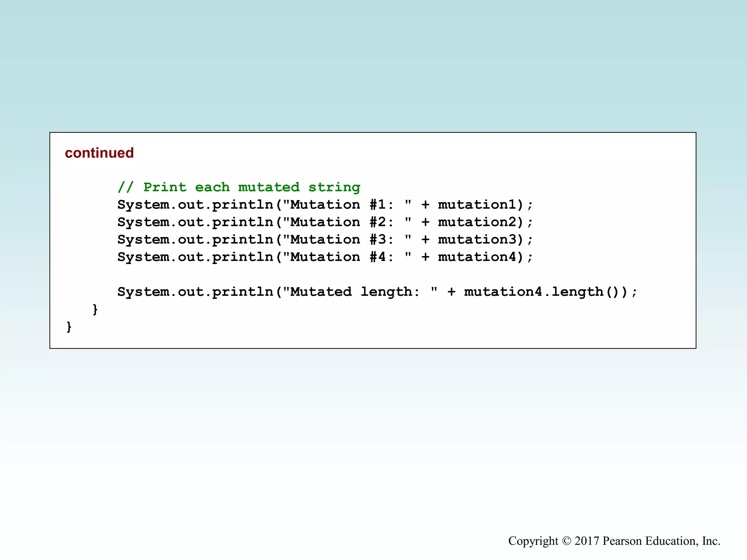Click the "Mutation #4: " string literal
This screenshot has width=747, height=560.
click(347, 257)
